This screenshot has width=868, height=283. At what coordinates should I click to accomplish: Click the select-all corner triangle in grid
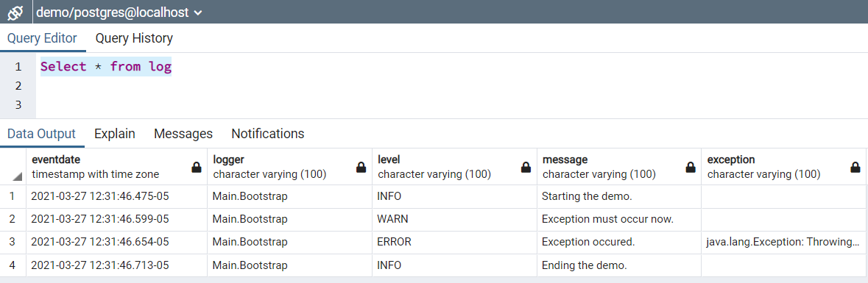click(17, 176)
